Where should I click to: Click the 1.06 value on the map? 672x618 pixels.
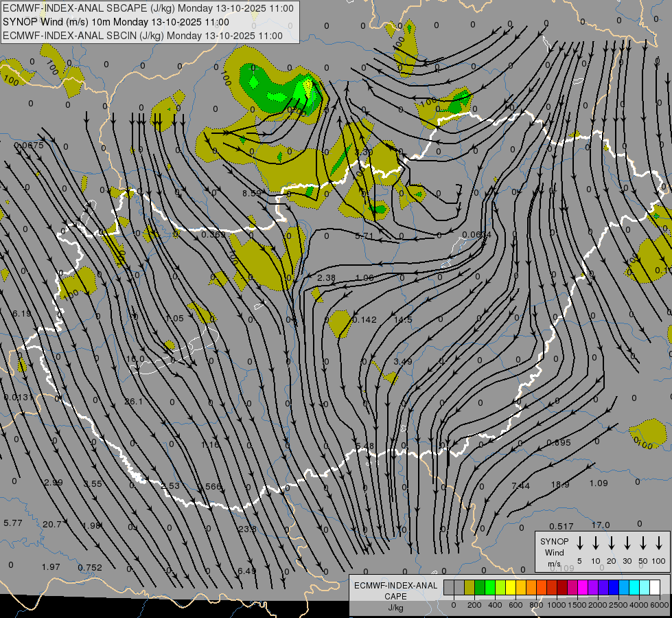364,277
